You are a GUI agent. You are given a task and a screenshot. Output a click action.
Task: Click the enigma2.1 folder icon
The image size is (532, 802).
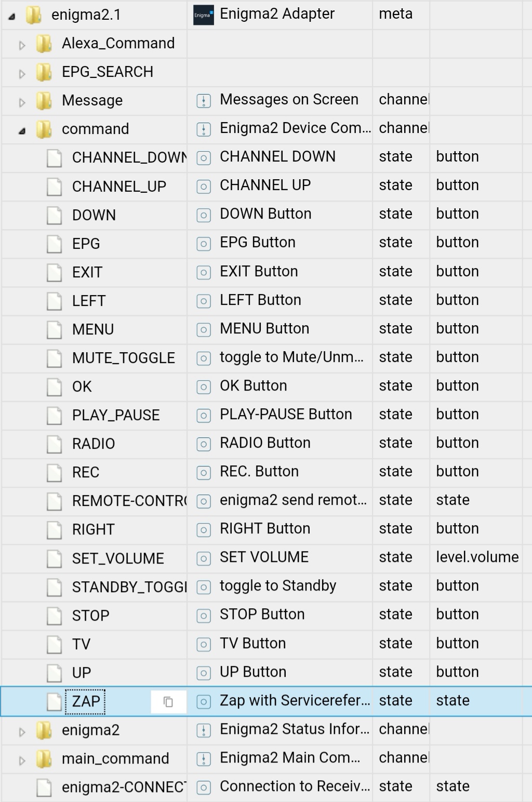pos(34,15)
